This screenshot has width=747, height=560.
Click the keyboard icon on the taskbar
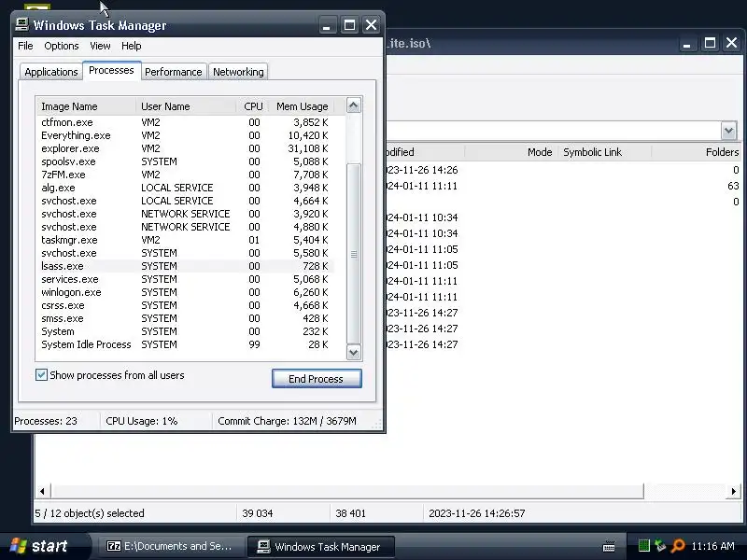pyautogui.click(x=609, y=546)
